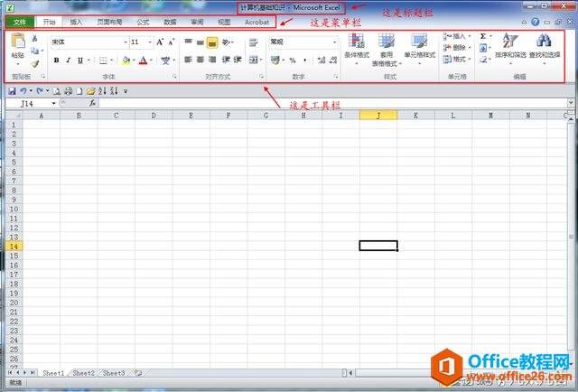This screenshot has width=578, height=392.
Task: Click the cell borders icon
Action: pos(103,61)
